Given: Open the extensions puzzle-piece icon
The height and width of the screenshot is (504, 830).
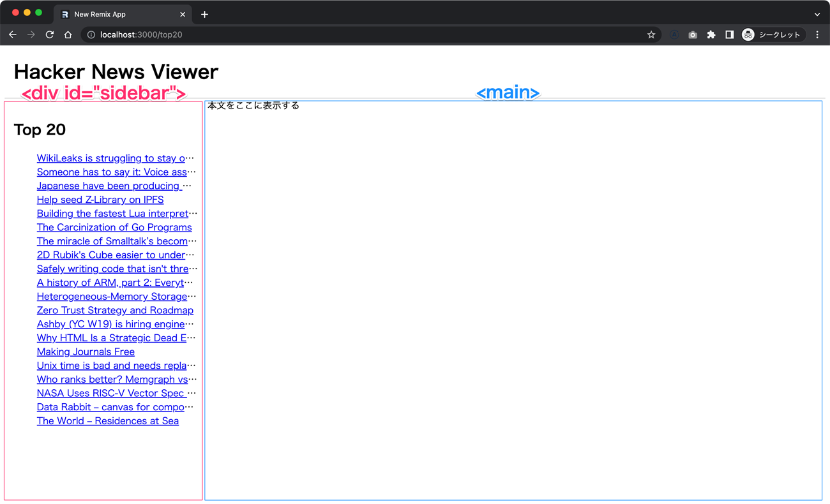Looking at the screenshot, I should 711,34.
